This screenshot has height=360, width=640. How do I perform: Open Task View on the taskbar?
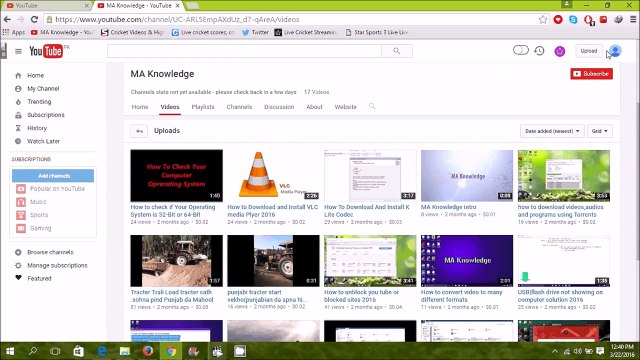pos(55,351)
